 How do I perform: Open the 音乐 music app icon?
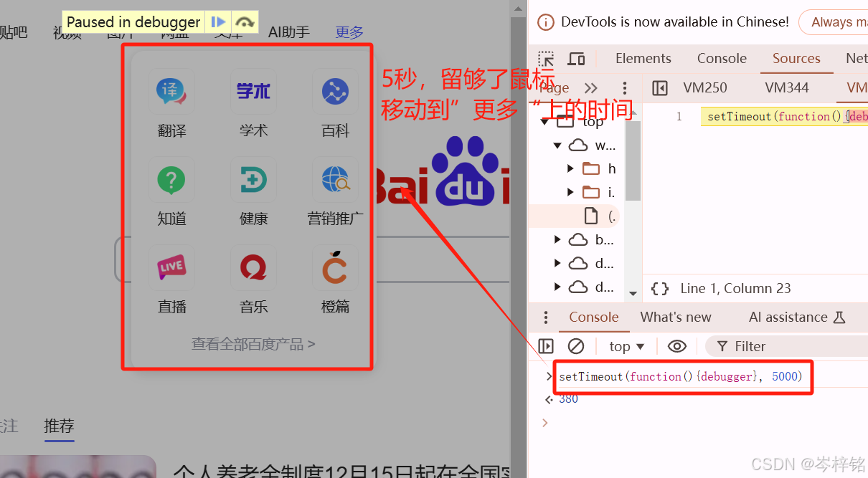pos(253,267)
